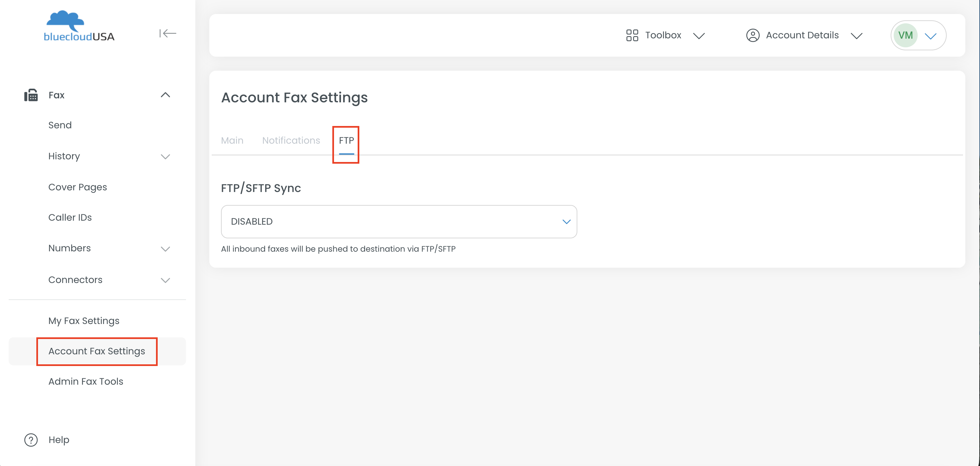
Task: Open the FTP/SFTP Sync DISABLED dropdown
Action: [x=399, y=221]
